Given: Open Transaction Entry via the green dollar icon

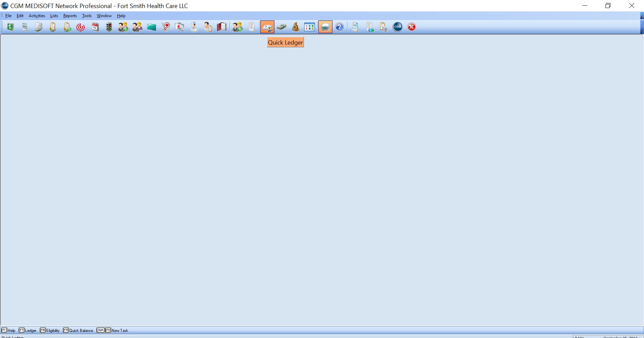Looking at the screenshot, I should tap(10, 27).
